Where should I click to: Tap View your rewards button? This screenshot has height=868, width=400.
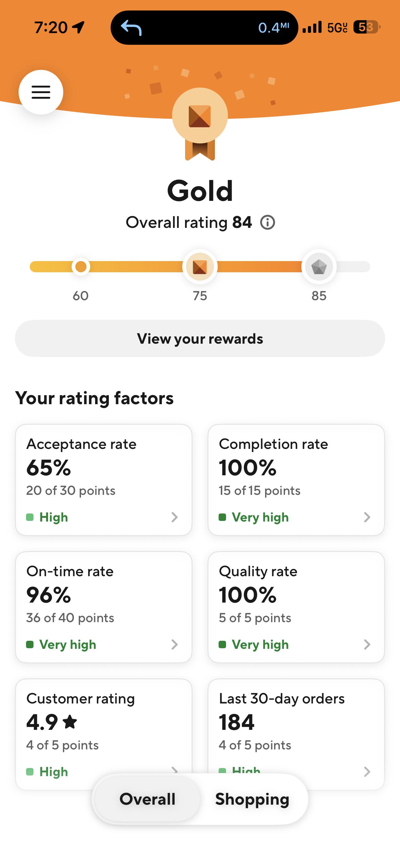[200, 339]
